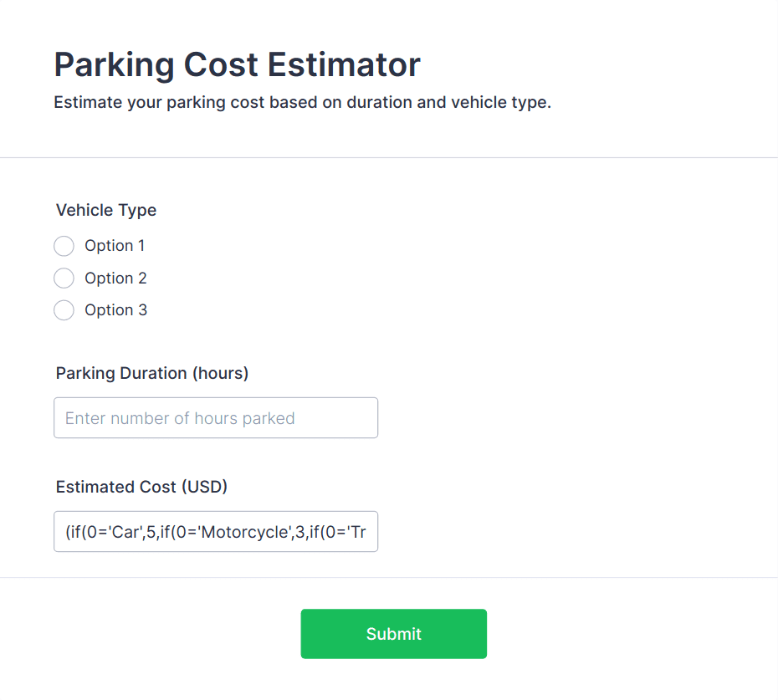Click the word "Submit" on the green button
Viewport: 778px width, 700px height.
pos(393,634)
